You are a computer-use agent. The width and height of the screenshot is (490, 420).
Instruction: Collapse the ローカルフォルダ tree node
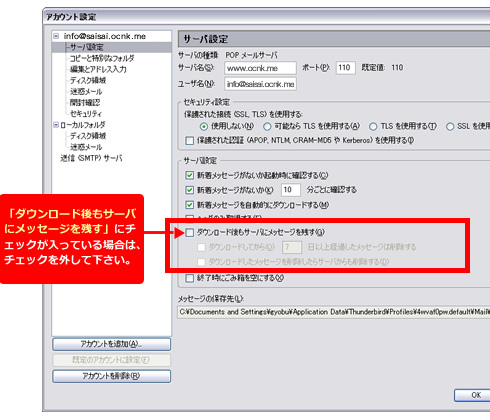click(56, 125)
